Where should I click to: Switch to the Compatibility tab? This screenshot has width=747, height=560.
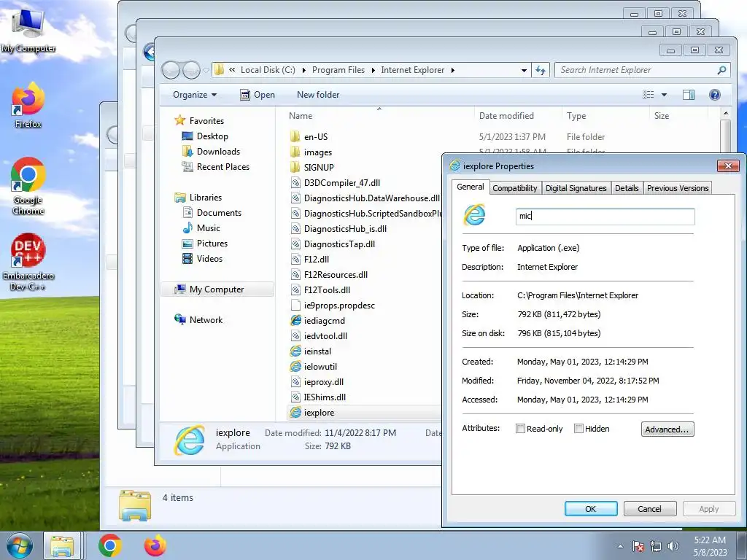(x=514, y=188)
